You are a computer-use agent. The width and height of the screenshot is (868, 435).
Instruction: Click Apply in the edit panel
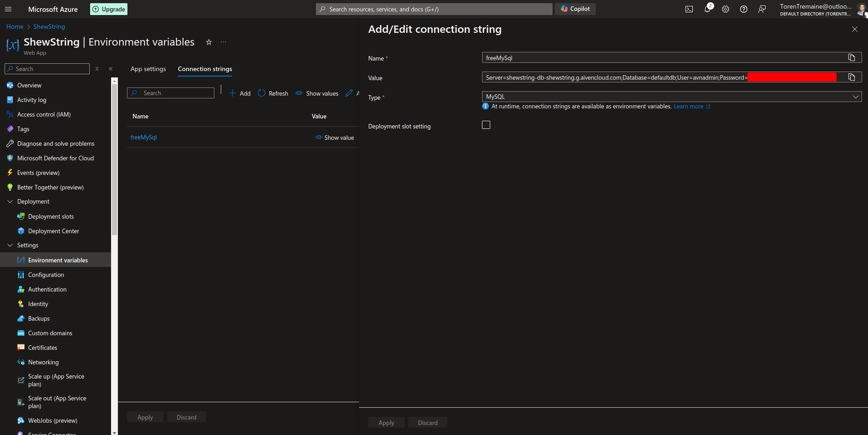(x=386, y=423)
